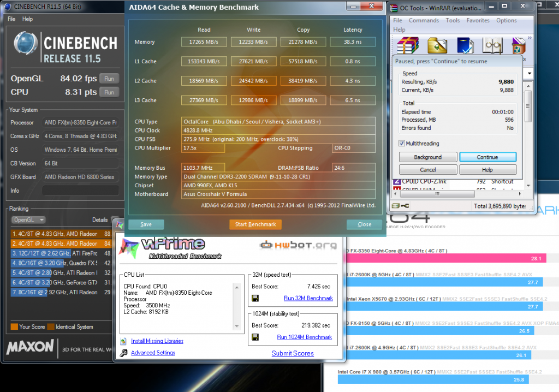Select ranking row 1. 4C/8T @ 4.83 GHz
This screenshot has width=559, height=392.
coord(62,234)
